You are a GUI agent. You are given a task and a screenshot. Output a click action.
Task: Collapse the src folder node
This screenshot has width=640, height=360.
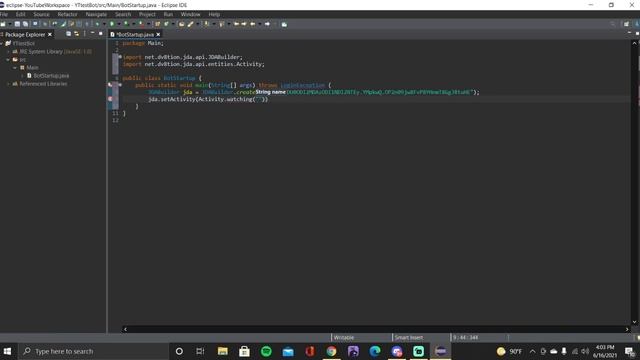coord(9,60)
